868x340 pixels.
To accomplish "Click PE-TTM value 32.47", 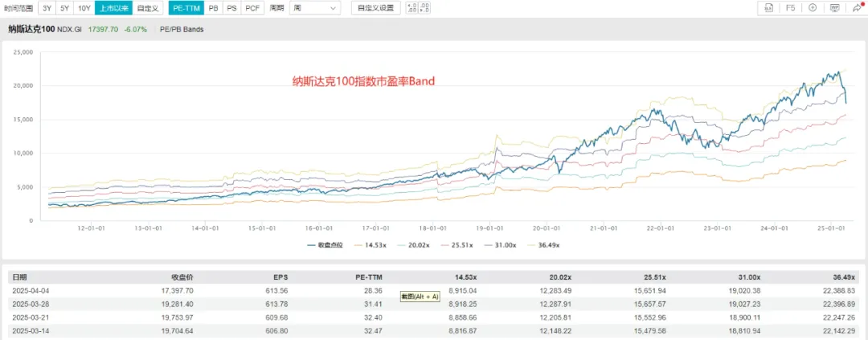I will (x=375, y=333).
